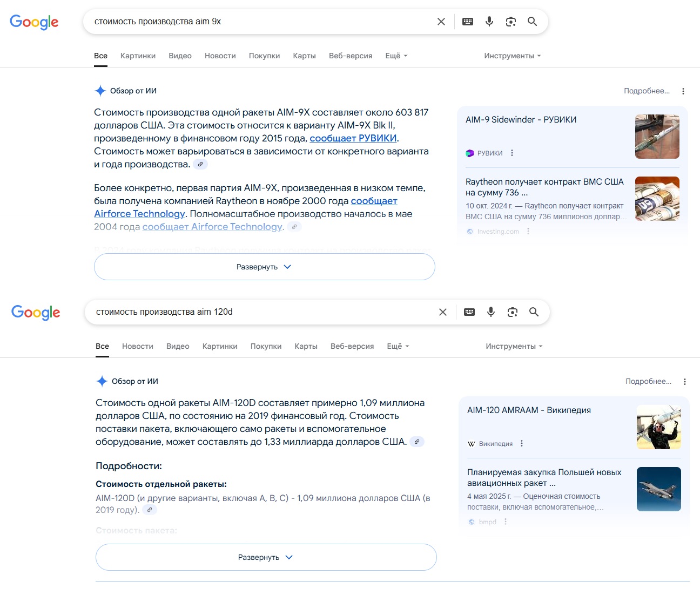Expand the AIM-9X AI overview with Развернуть

(x=265, y=267)
